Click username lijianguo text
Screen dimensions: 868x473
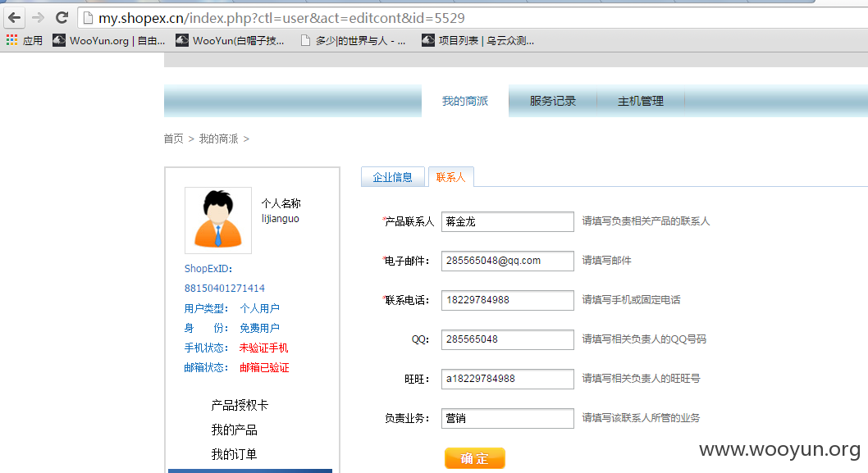pos(280,219)
